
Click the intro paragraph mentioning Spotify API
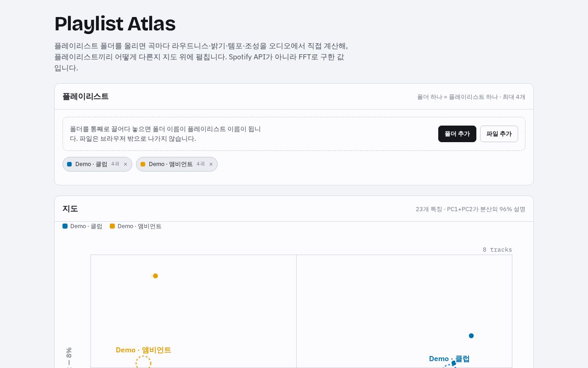pyautogui.click(x=201, y=57)
